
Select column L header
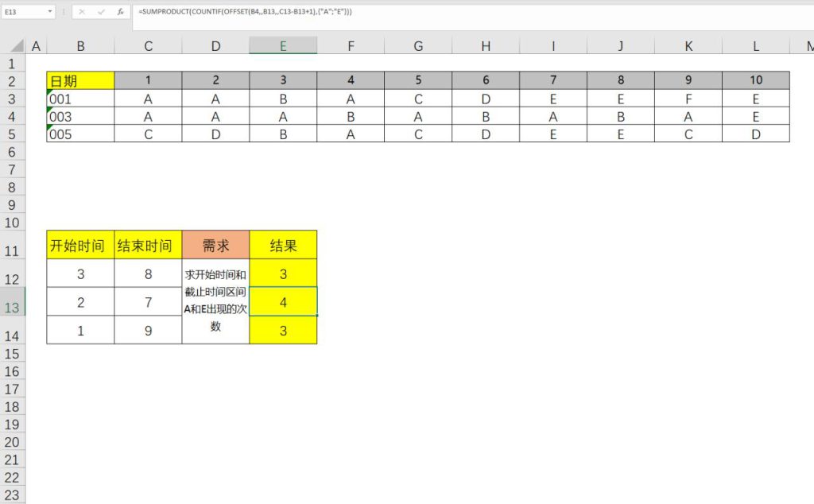pos(755,46)
